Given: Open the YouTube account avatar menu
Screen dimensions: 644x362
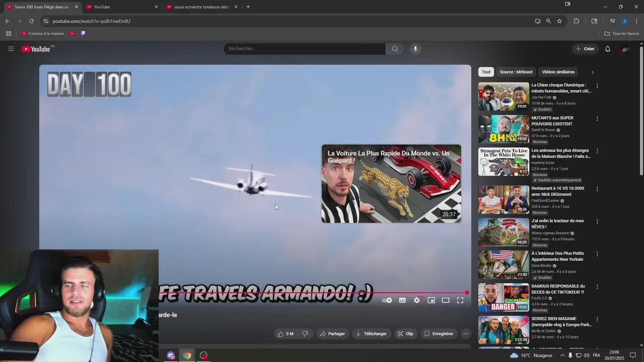Looking at the screenshot, I should tap(625, 49).
